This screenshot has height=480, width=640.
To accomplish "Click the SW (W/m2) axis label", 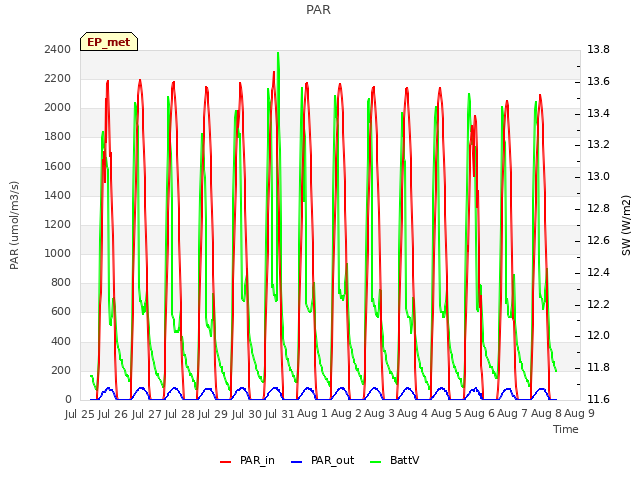I will (x=626, y=225).
